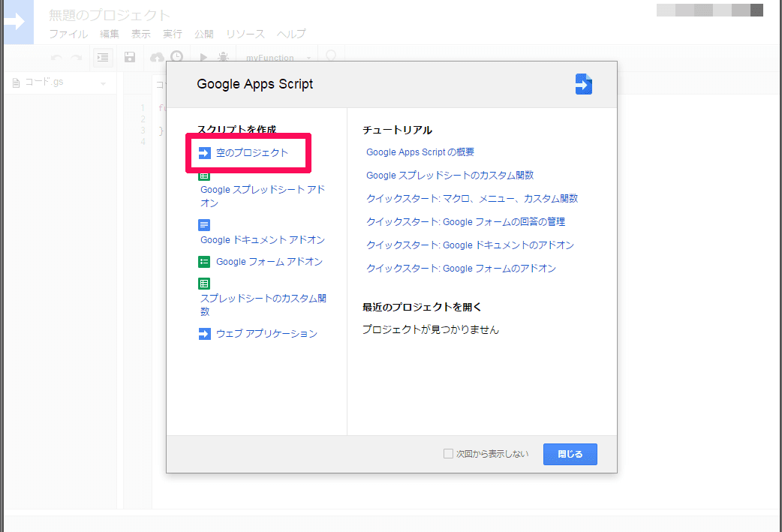This screenshot has height=532, width=782.
Task: Open the 実行 menu
Action: point(173,34)
